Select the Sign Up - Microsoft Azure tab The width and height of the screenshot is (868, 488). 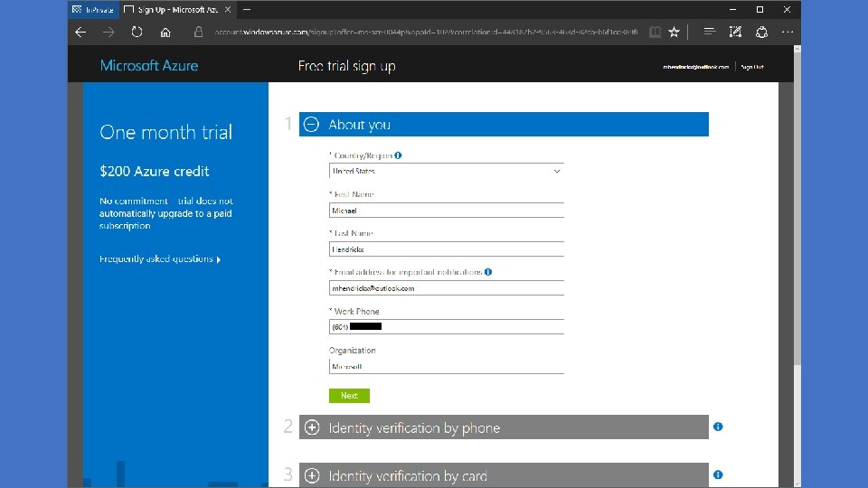pyautogui.click(x=177, y=9)
